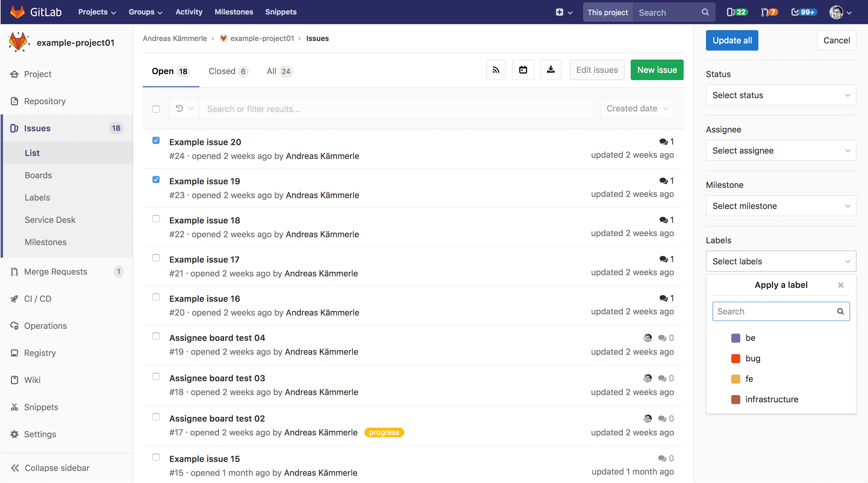Image resolution: width=868 pixels, height=483 pixels.
Task: Toggle the select all issues checkbox
Action: pyautogui.click(x=156, y=109)
